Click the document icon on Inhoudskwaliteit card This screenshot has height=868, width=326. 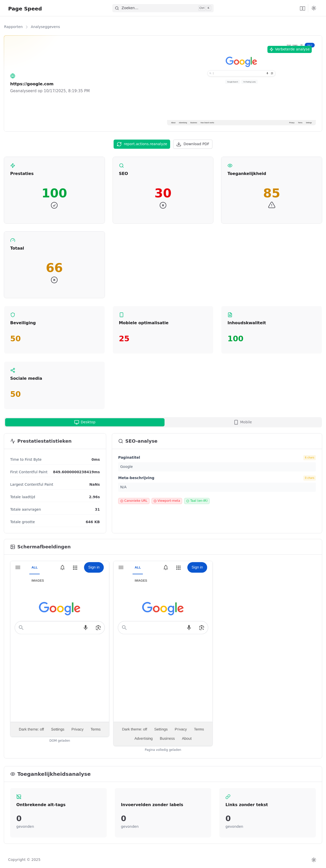pos(230,315)
